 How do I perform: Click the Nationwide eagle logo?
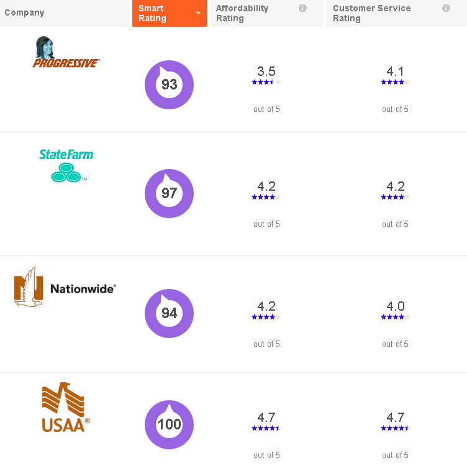point(65,288)
